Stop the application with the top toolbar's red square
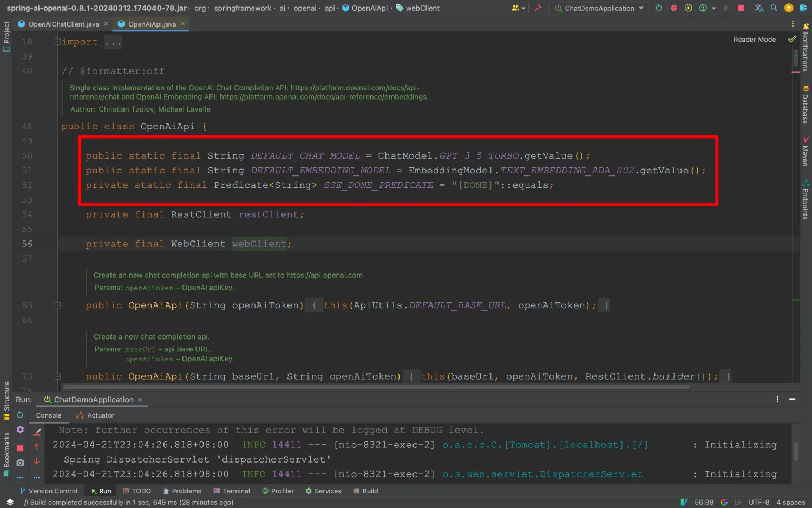This screenshot has width=812, height=508. (741, 8)
